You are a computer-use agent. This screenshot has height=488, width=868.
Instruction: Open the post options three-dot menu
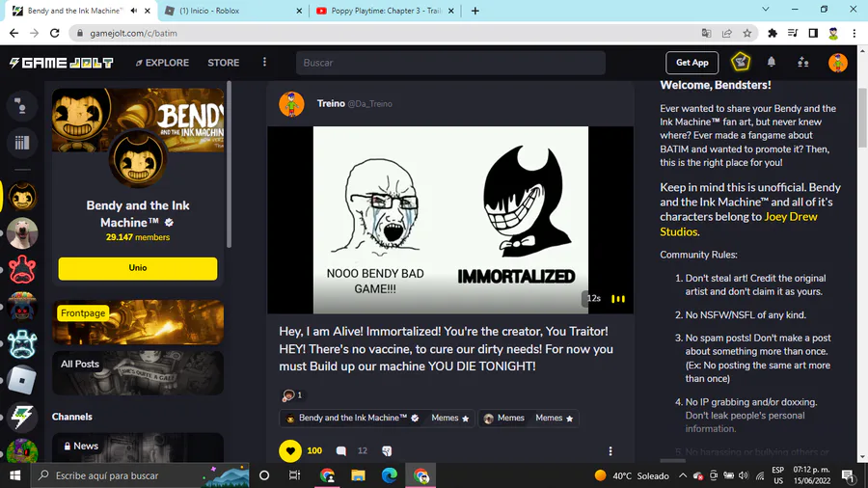[610, 451]
